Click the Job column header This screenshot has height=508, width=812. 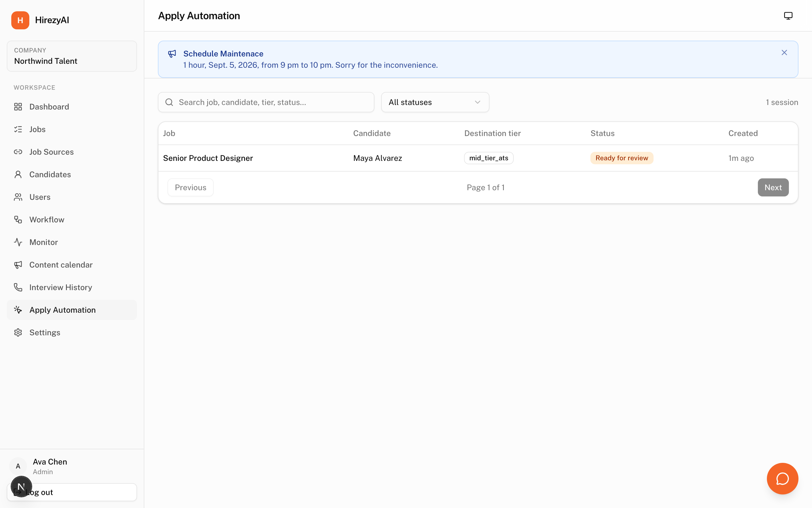coord(169,133)
